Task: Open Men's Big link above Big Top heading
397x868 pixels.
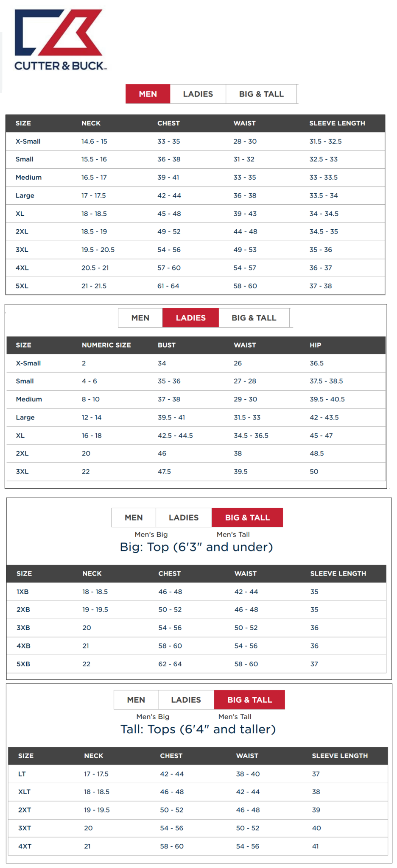Action: [151, 534]
